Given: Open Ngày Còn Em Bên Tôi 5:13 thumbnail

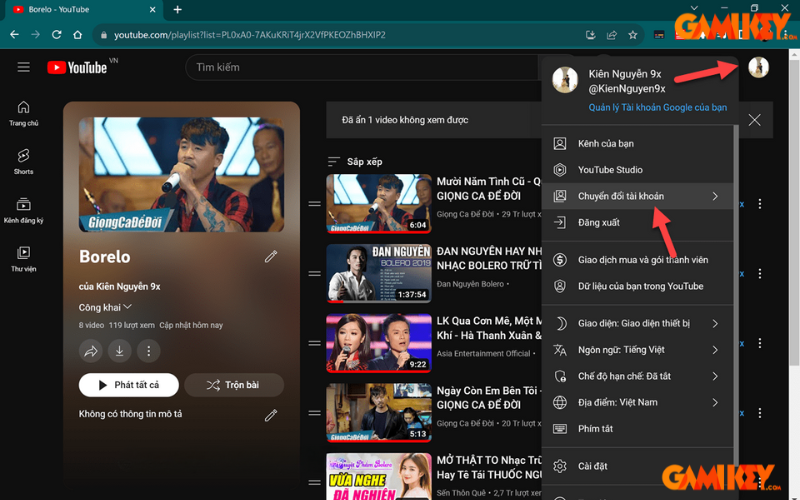Looking at the screenshot, I should pos(379,412).
